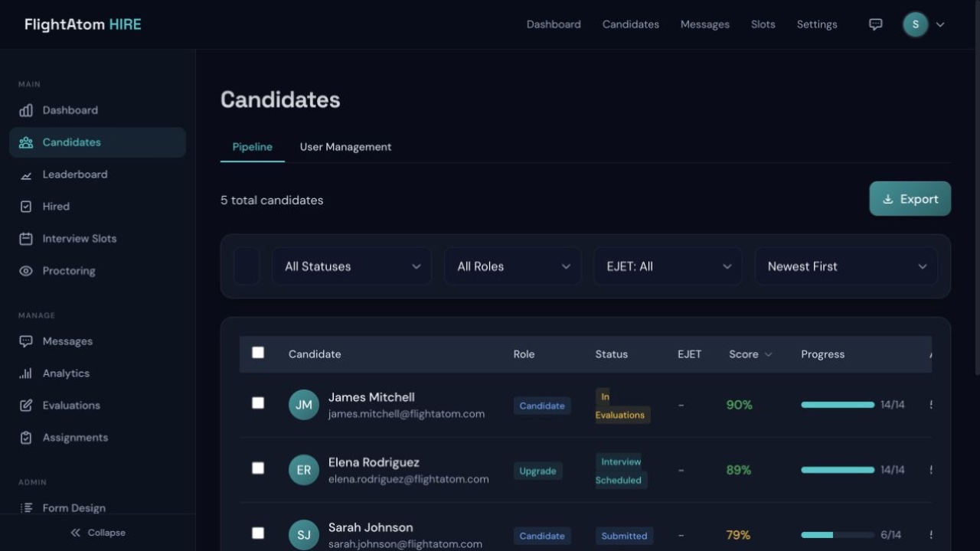Open the Newest First sort dropdown
This screenshot has height=551, width=980.
(x=846, y=266)
